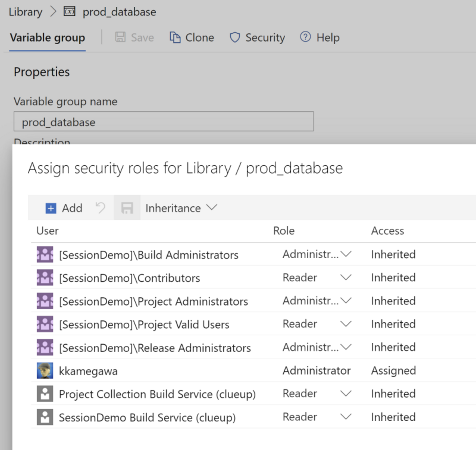The width and height of the screenshot is (476, 450).
Task: Click the Add plus icon
Action: pos(51,208)
